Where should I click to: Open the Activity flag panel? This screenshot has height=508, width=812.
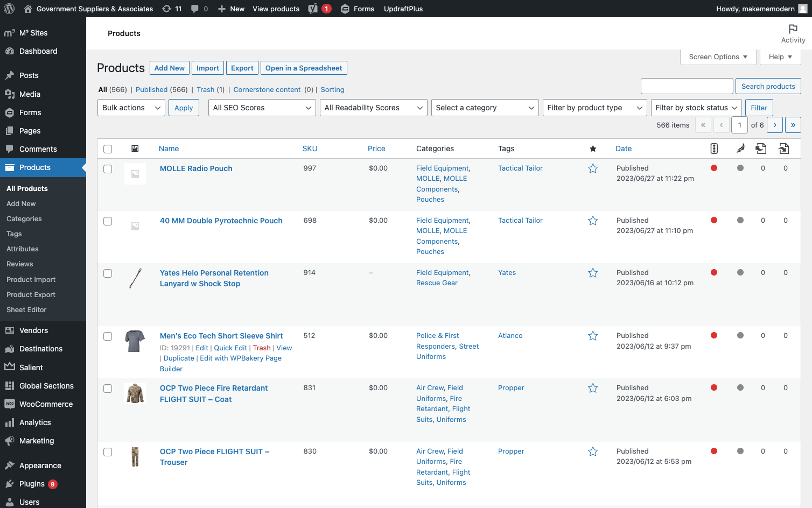click(x=793, y=33)
